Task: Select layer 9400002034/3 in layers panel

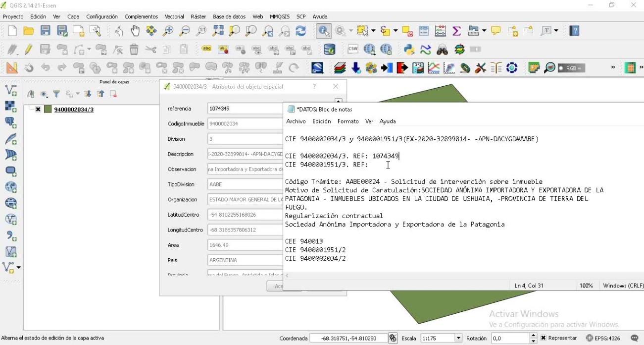Action: [74, 110]
